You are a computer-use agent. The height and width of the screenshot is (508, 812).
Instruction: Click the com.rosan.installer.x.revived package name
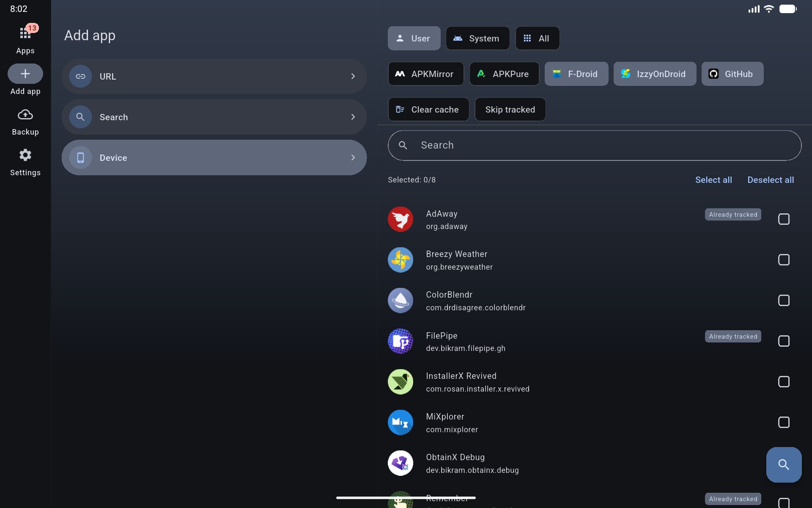click(x=478, y=389)
